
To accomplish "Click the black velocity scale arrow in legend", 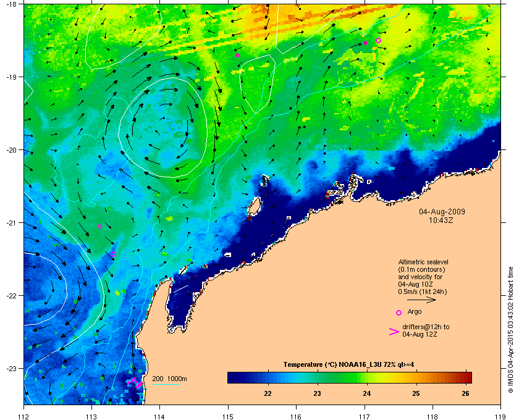I will 421,300.
